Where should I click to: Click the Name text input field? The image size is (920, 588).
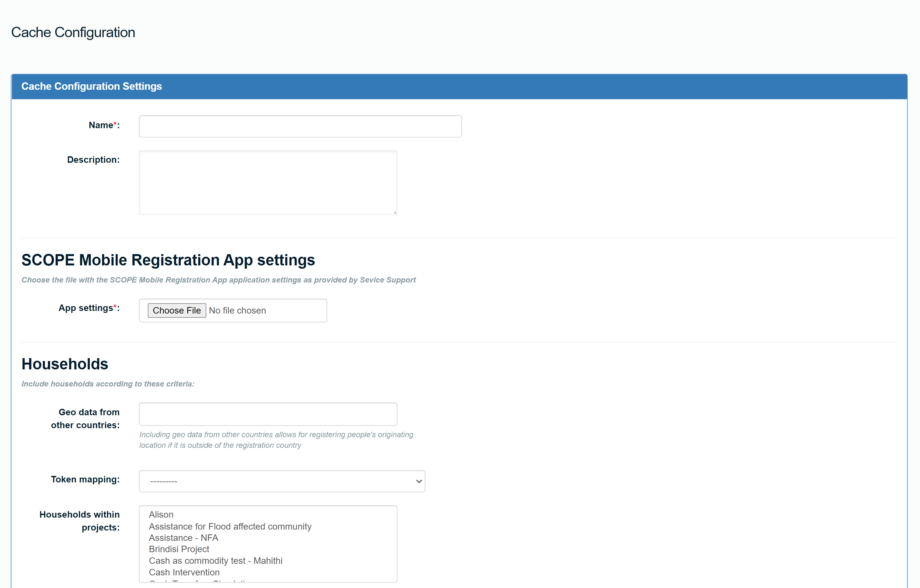pos(300,126)
